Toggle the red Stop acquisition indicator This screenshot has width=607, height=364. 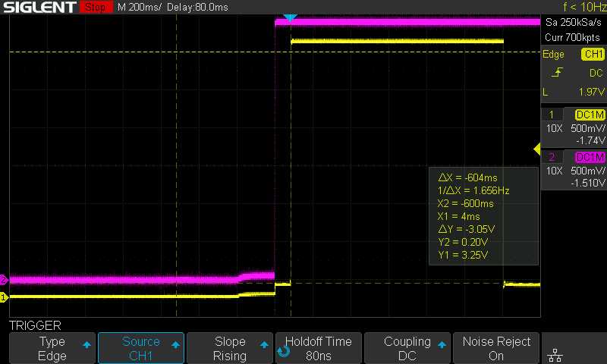(95, 8)
